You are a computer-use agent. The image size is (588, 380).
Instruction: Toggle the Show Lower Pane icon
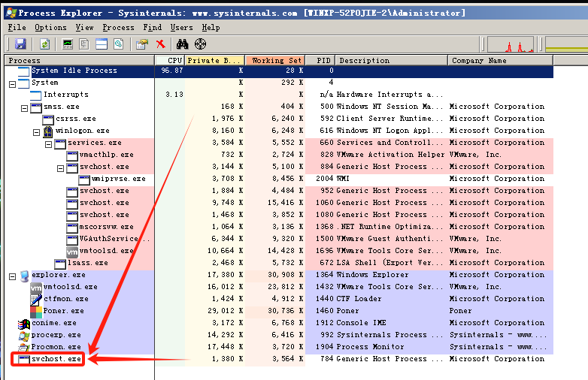coord(102,44)
